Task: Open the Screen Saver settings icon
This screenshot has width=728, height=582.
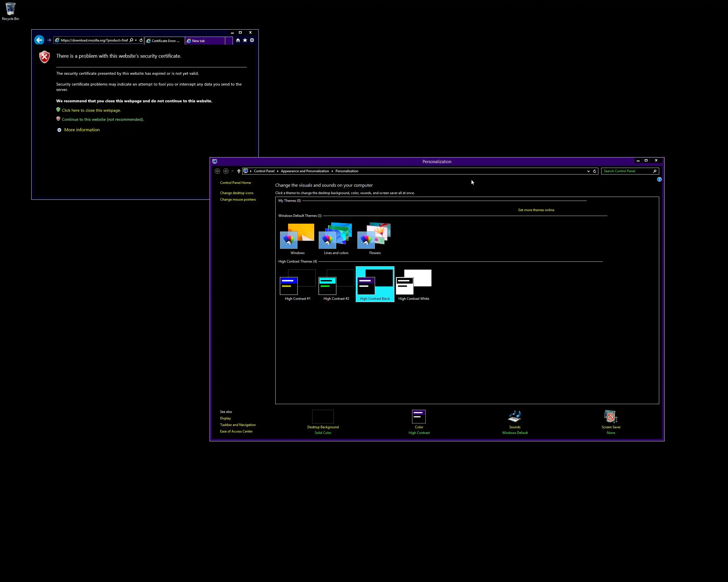Action: [611, 416]
